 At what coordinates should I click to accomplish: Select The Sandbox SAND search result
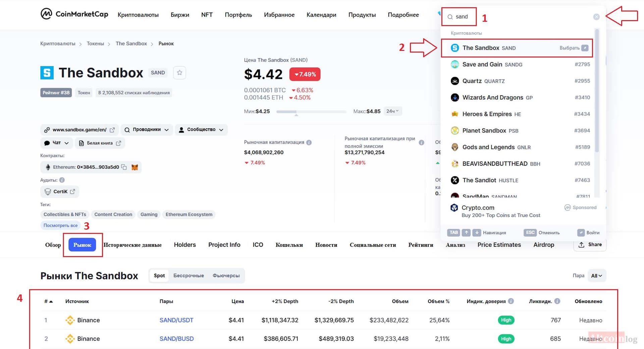[x=517, y=48]
